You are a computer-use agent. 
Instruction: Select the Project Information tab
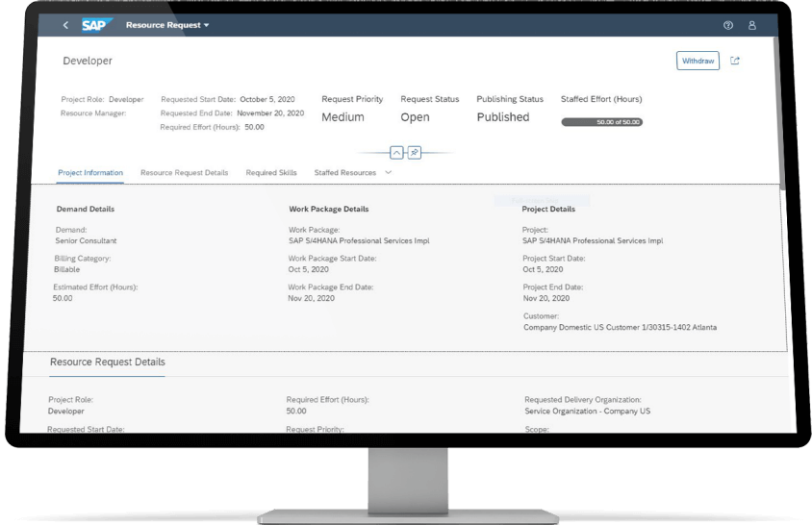click(x=90, y=173)
